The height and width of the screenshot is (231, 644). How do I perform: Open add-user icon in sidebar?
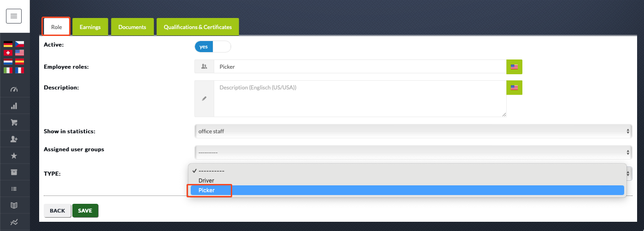[14, 139]
